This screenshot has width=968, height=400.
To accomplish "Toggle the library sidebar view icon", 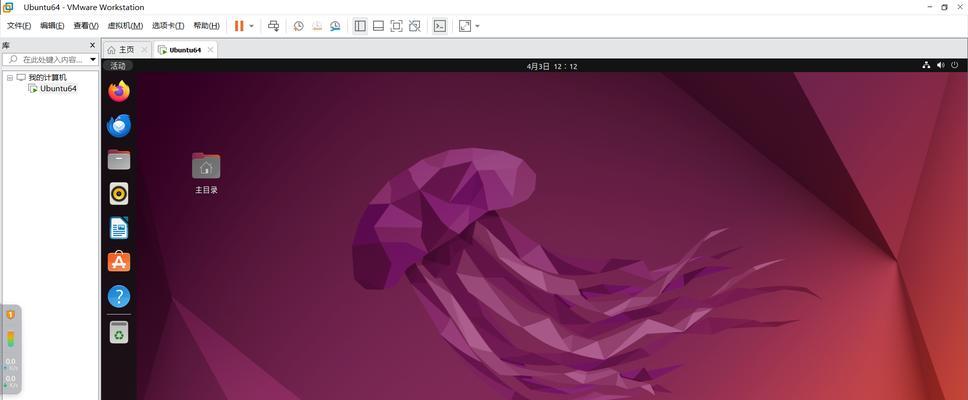I will (360, 26).
